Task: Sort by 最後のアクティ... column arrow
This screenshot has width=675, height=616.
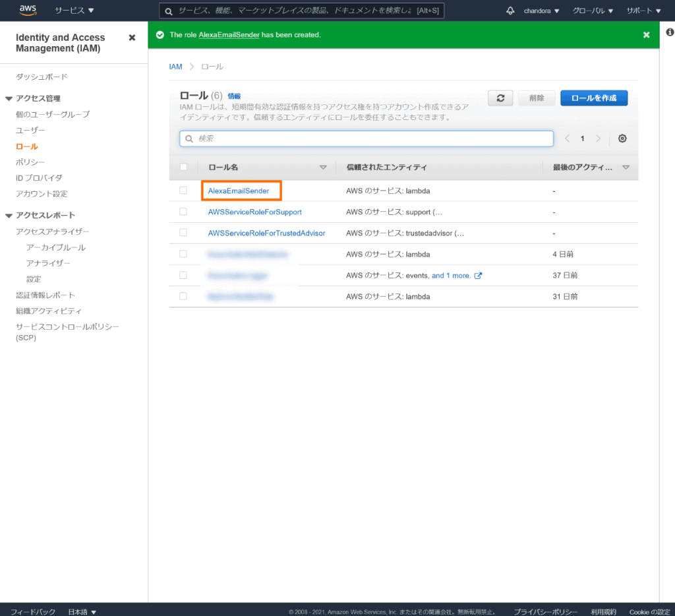Action: tap(626, 167)
